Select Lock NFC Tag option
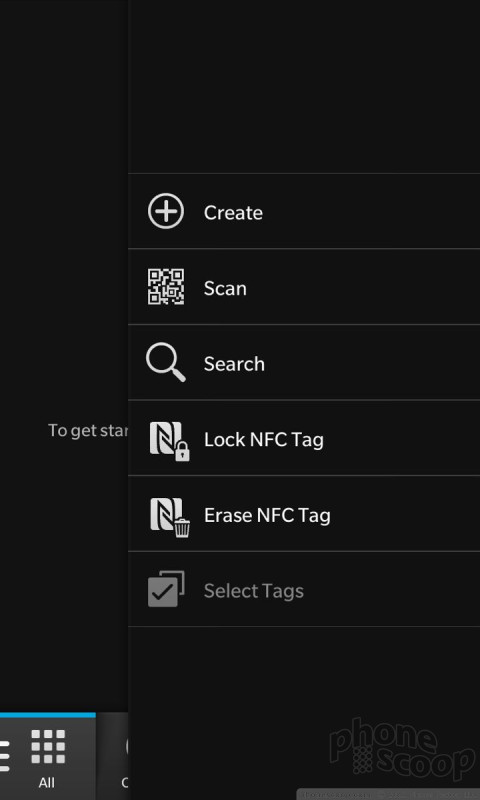 [304, 438]
